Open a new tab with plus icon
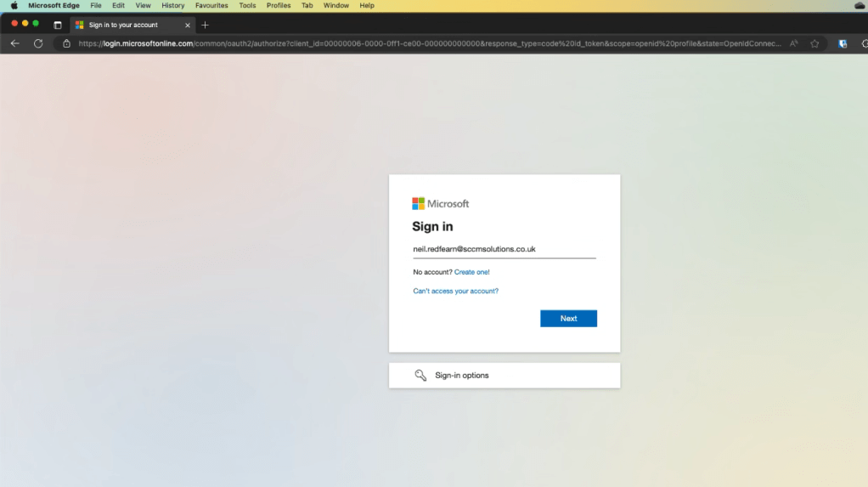Viewport: 868px width, 487px height. click(x=205, y=25)
